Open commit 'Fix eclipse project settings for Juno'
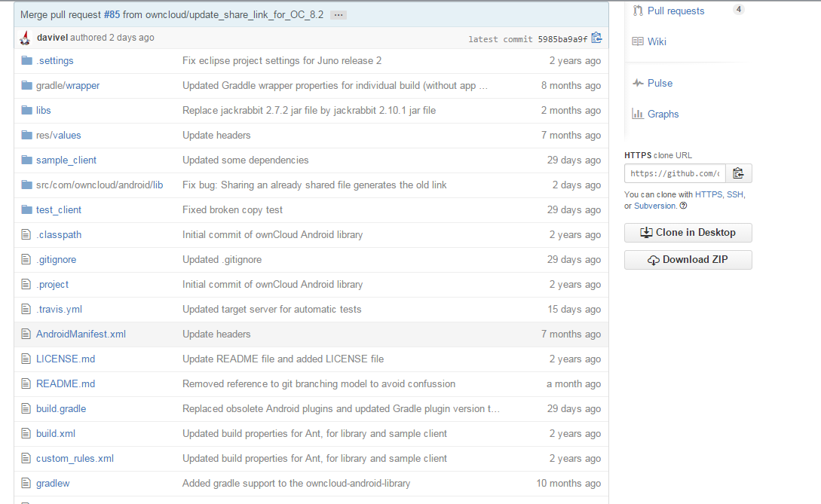Viewport: 821px width, 504px height. point(282,61)
